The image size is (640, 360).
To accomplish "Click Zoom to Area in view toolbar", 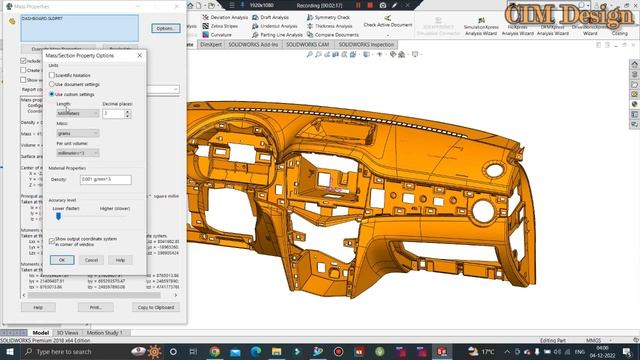I will coord(318,54).
